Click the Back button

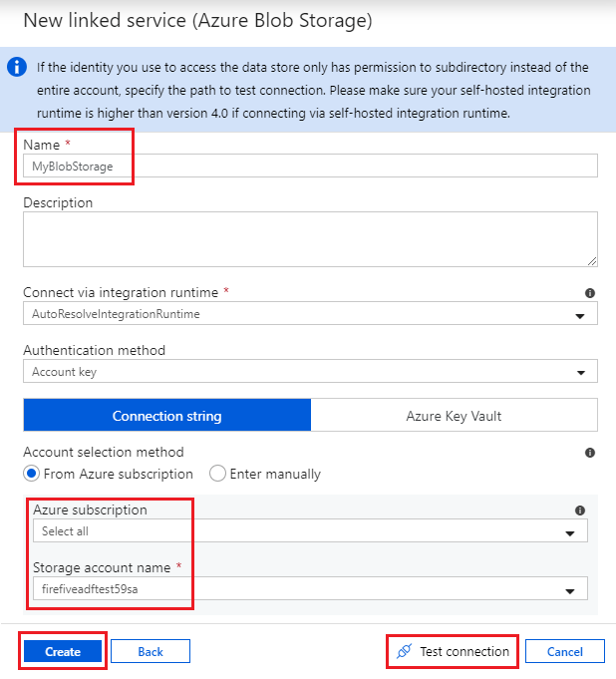[151, 651]
